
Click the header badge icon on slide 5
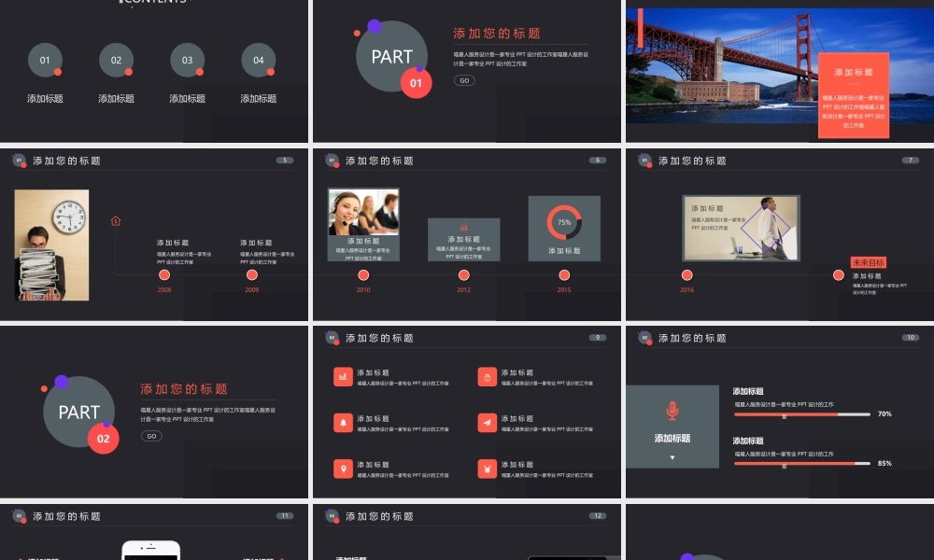(x=19, y=161)
